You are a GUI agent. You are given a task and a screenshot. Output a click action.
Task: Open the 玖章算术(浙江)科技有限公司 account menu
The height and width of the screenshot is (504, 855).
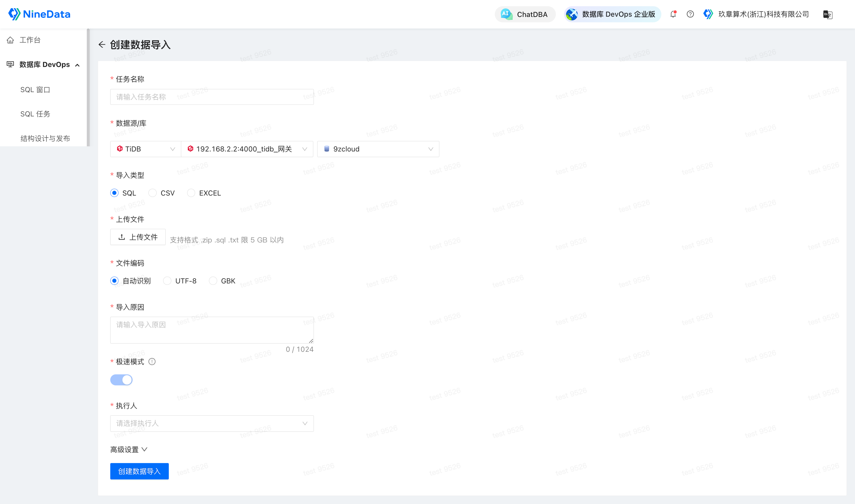click(756, 14)
